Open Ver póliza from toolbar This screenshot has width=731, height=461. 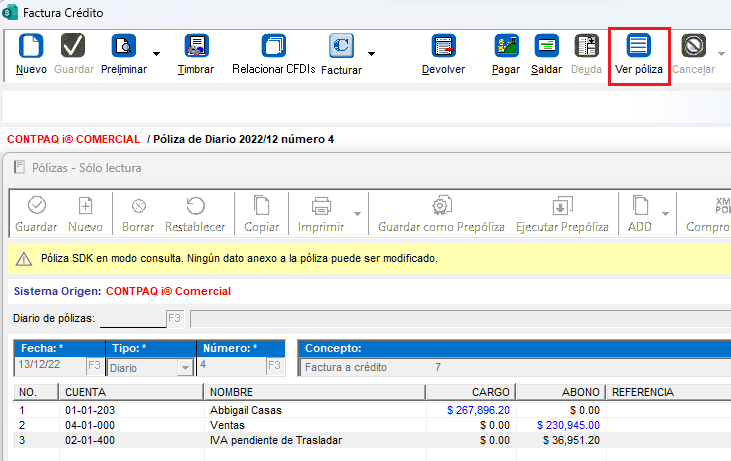pos(638,46)
